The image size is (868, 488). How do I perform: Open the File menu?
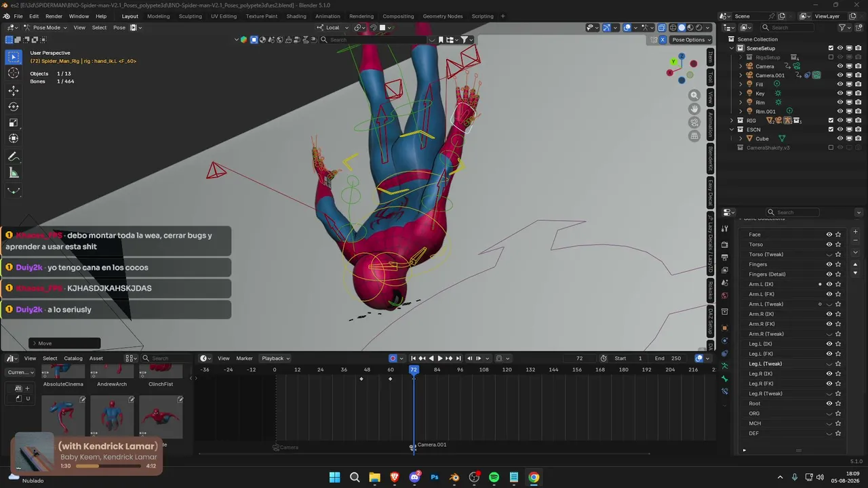[x=18, y=16]
